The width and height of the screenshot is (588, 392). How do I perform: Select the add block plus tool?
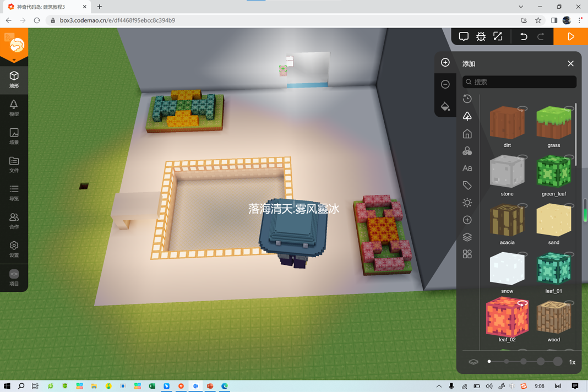(445, 62)
